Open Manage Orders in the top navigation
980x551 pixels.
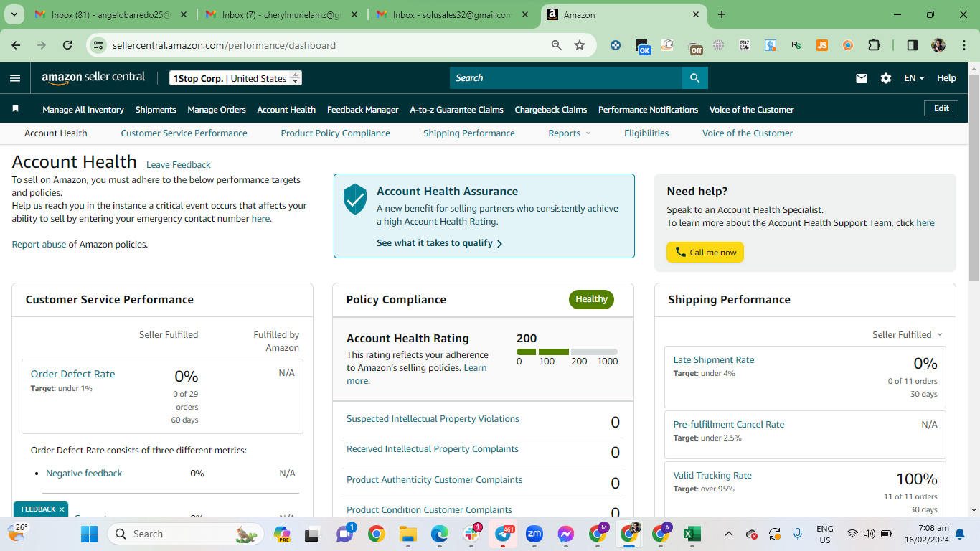(217, 110)
